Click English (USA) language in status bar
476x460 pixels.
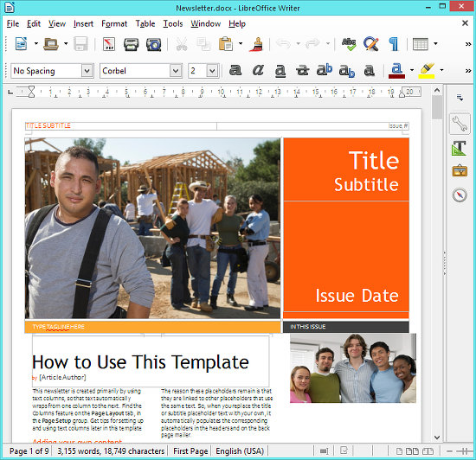click(x=240, y=451)
